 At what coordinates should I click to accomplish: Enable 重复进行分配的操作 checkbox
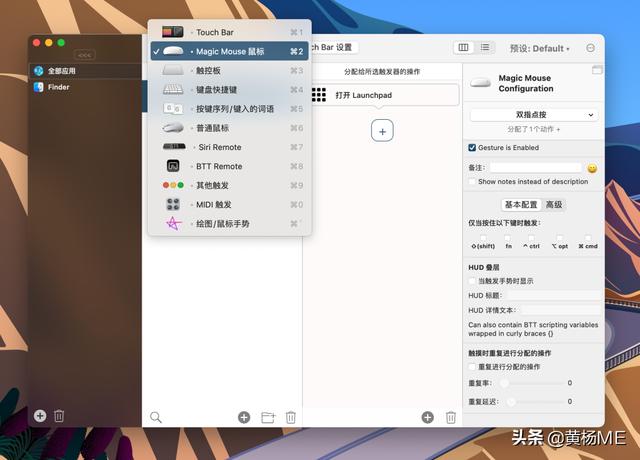pos(472,367)
